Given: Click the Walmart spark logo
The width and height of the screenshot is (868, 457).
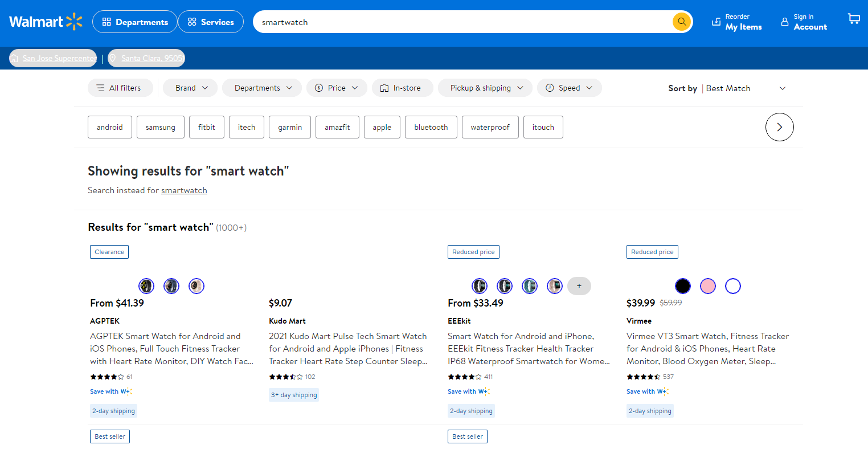Looking at the screenshot, I should 46,22.
